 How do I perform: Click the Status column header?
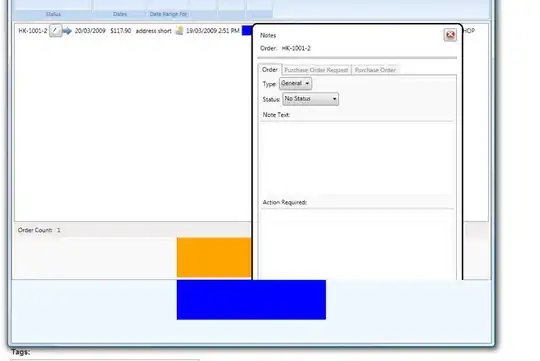(53, 14)
